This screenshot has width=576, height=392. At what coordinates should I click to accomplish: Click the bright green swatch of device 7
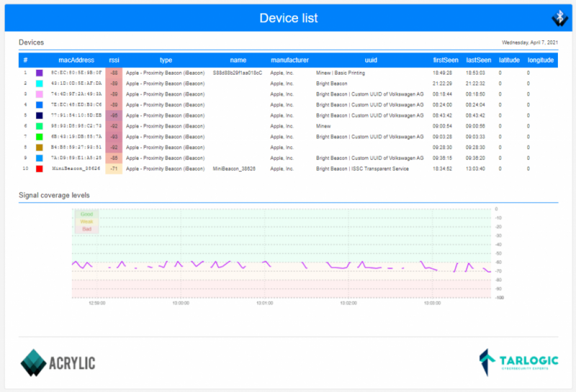pyautogui.click(x=40, y=137)
